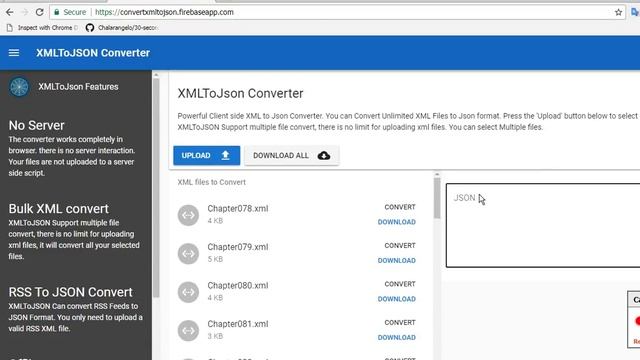Click the XMLToJson Features sidebar title
The height and width of the screenshot is (360, 640).
pos(78,87)
